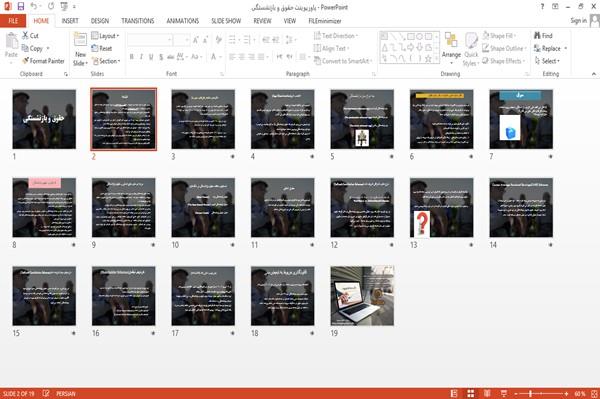
Task: Switch to Reading View in status bar
Action: [x=487, y=393]
